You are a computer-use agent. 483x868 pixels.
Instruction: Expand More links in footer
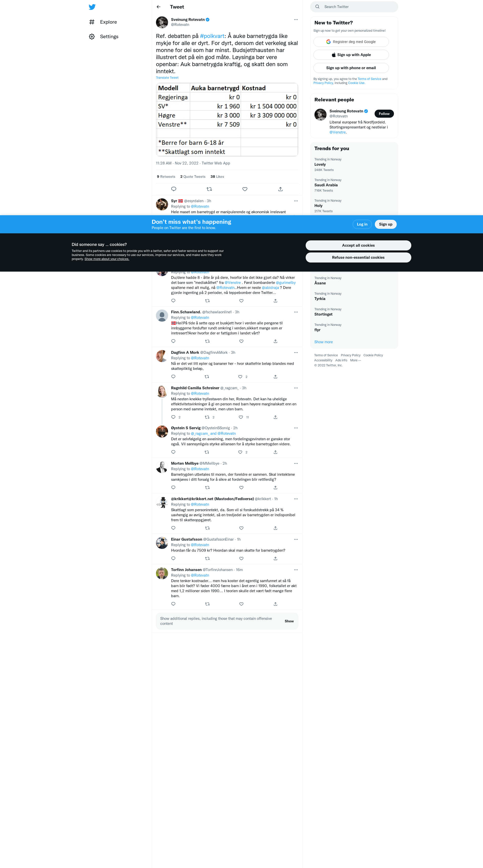(x=355, y=360)
